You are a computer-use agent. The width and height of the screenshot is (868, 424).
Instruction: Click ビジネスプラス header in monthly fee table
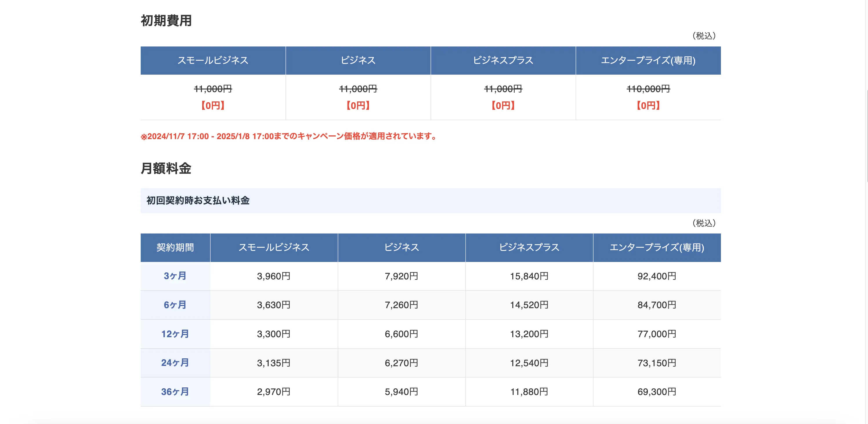click(x=529, y=248)
